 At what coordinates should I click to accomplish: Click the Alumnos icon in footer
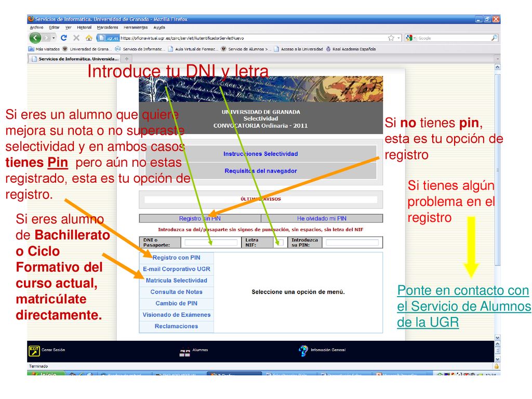coord(184,352)
